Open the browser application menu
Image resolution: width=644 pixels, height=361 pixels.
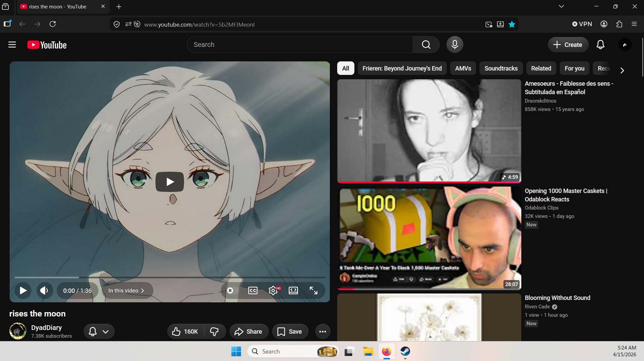point(634,24)
